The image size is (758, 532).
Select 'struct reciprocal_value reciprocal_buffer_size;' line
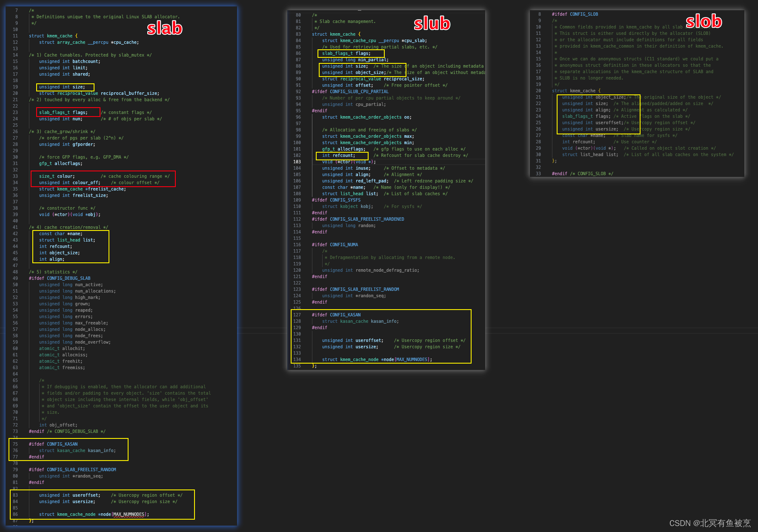tap(99, 93)
